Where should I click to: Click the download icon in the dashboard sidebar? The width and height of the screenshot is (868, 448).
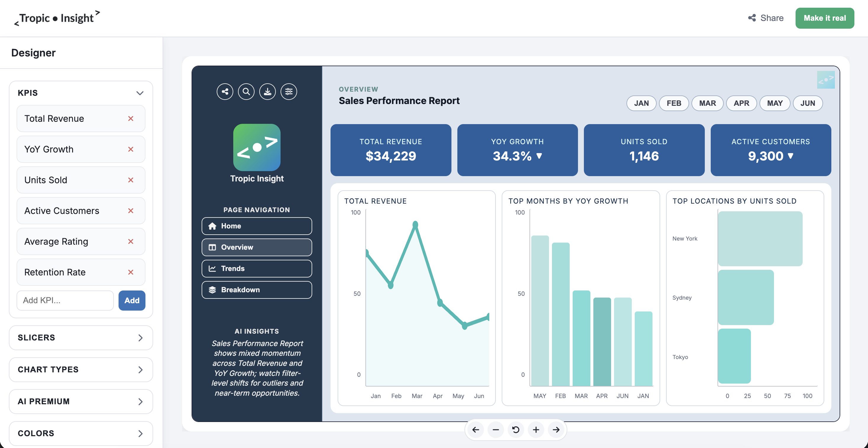coord(268,91)
